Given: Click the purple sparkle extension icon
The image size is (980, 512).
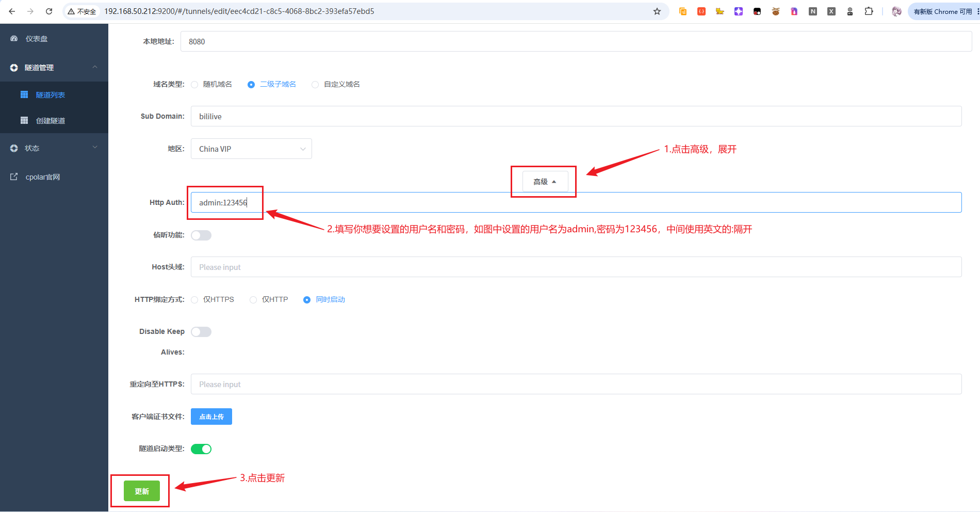Looking at the screenshot, I should pos(739,11).
